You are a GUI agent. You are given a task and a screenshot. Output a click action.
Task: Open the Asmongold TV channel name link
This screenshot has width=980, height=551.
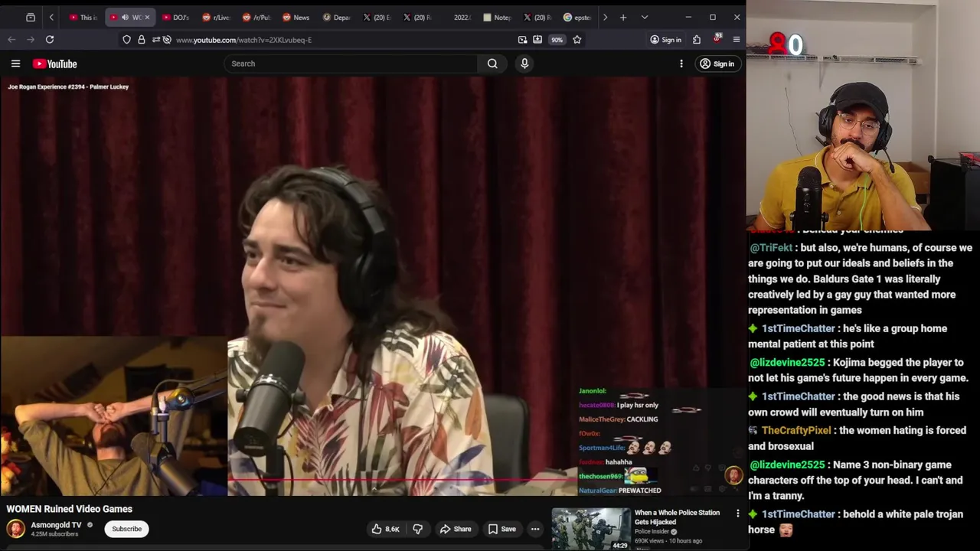coord(56,525)
